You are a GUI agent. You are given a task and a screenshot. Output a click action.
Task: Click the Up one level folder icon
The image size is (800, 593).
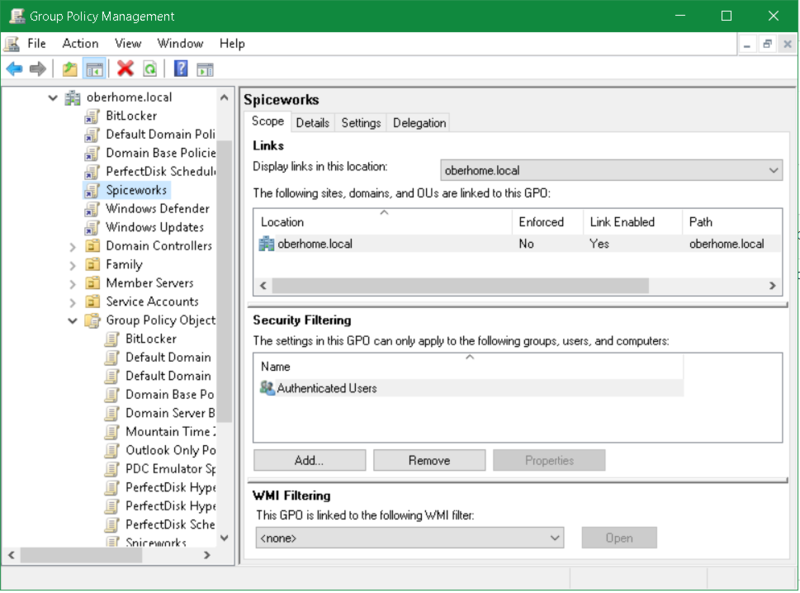pos(69,69)
